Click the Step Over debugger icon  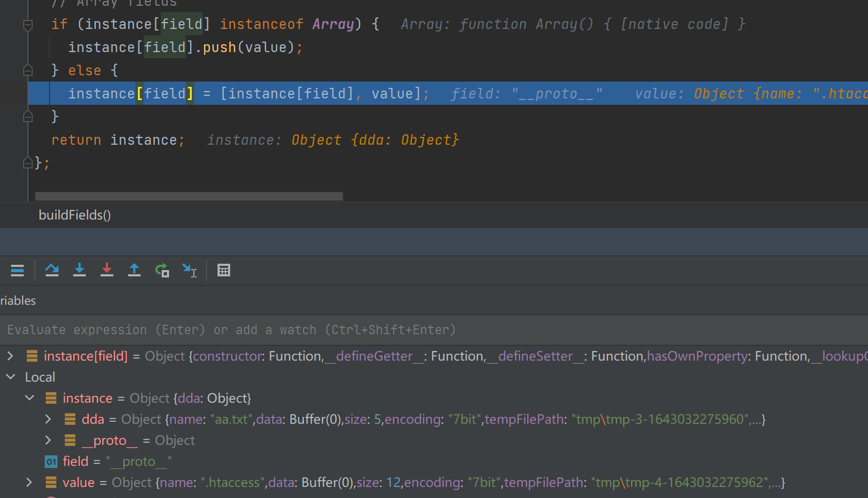click(x=52, y=271)
